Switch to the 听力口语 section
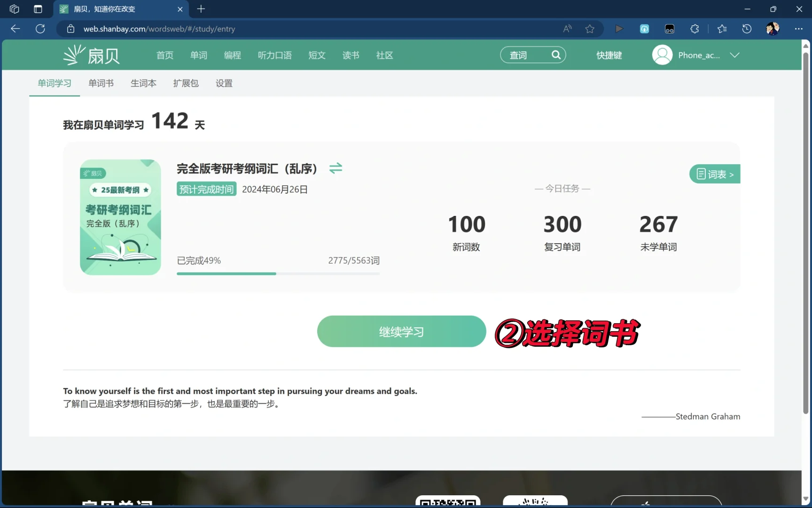Viewport: 812px width, 508px height. point(275,55)
